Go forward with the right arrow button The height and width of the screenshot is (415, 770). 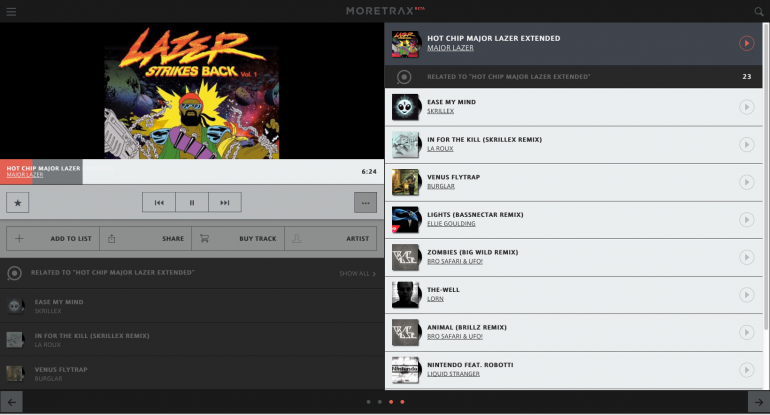(759, 402)
